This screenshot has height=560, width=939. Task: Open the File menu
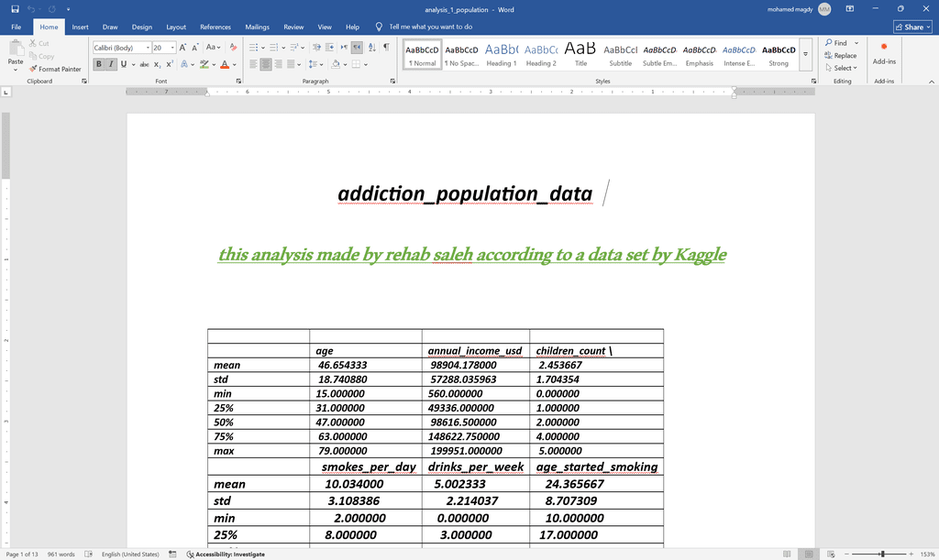17,27
